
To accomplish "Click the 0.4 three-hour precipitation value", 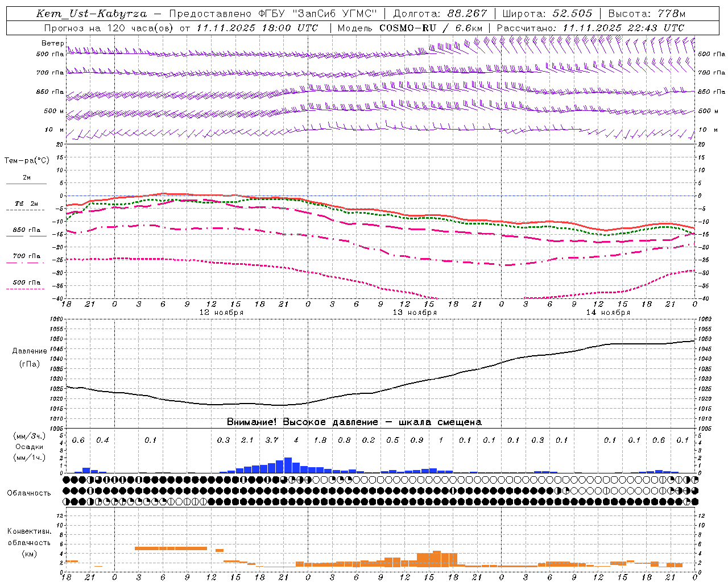I will 102,440.
